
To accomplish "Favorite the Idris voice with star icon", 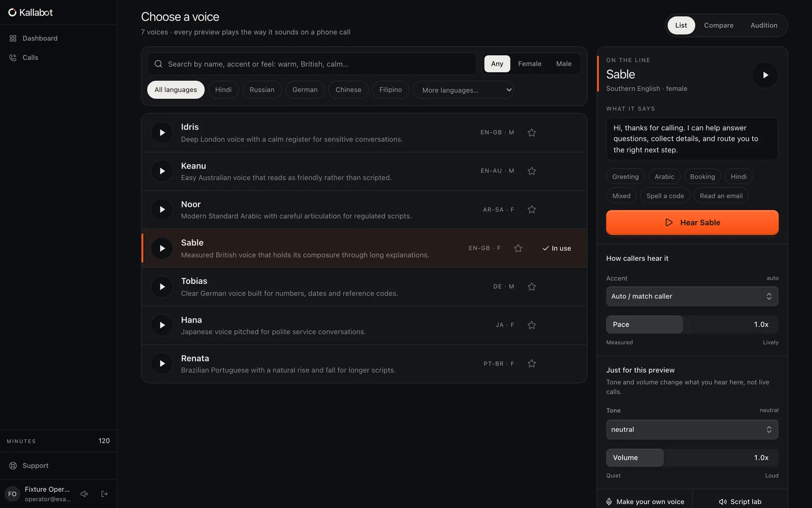I will (531, 133).
